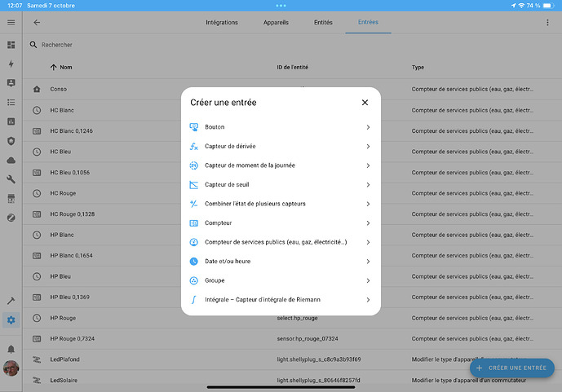Image resolution: width=562 pixels, height=392 pixels.
Task: Click the CRÉER UNE ENTRÉE button
Action: pyautogui.click(x=511, y=368)
